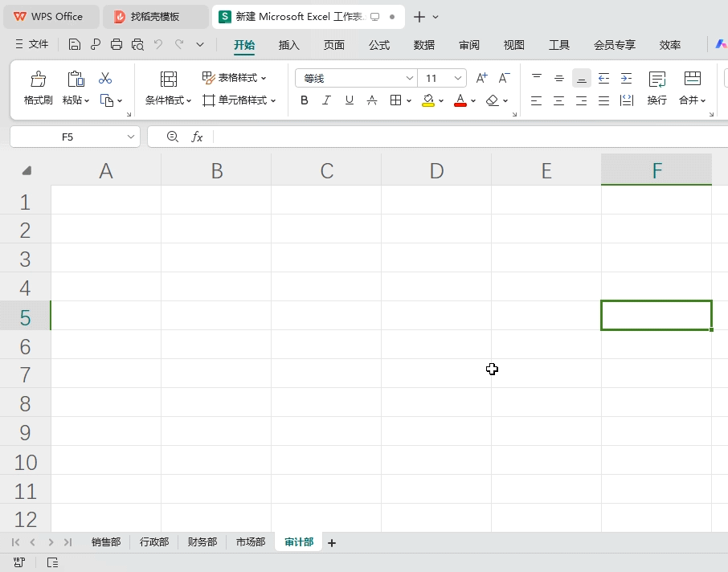Expand the Paste (粘贴) dropdown arrow
This screenshot has height=572, width=728.
point(87,100)
